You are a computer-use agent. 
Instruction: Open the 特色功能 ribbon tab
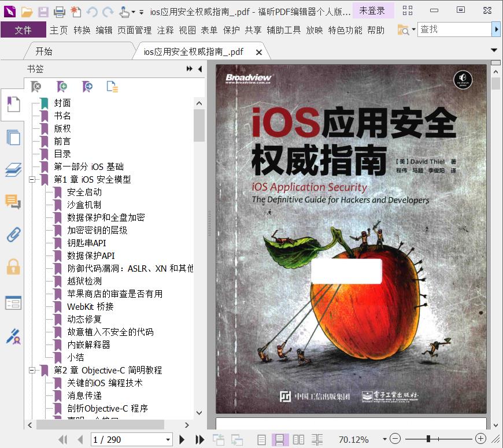click(x=345, y=30)
